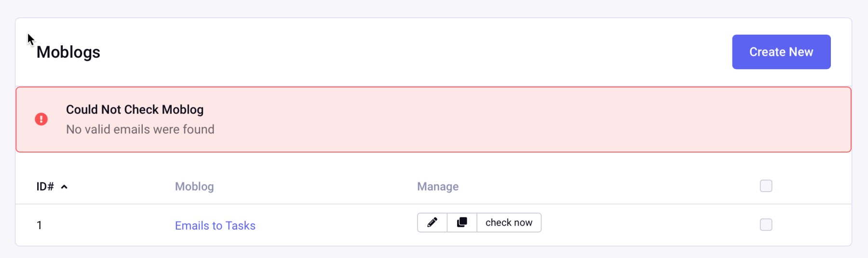This screenshot has height=258, width=868.
Task: Click the red error exclamation icon
Action: click(41, 119)
